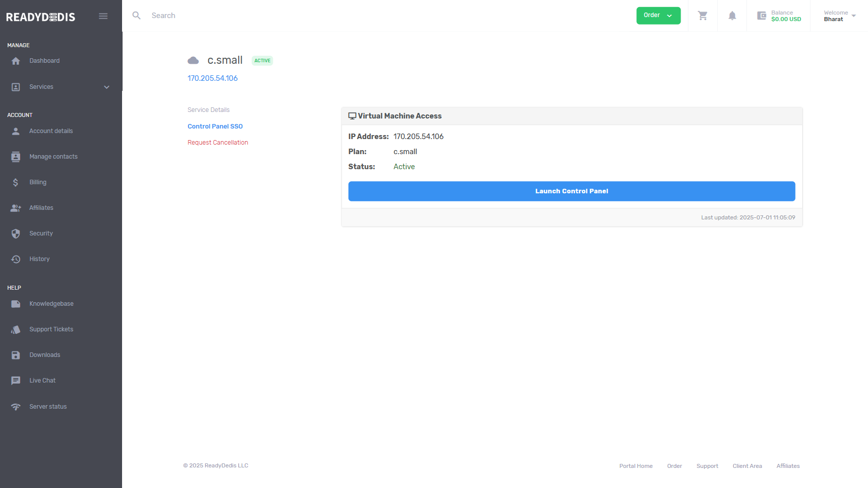Open the Order dropdown button
The image size is (868, 488).
(659, 16)
